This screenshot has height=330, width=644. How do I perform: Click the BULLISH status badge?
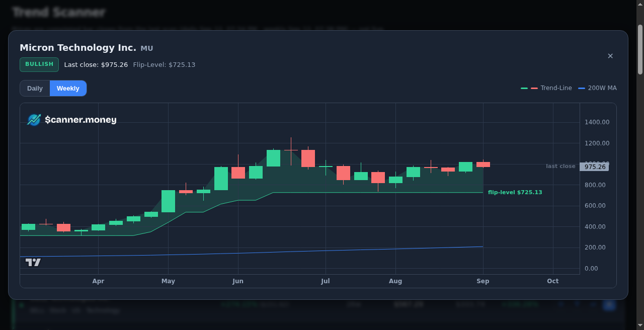tap(39, 64)
